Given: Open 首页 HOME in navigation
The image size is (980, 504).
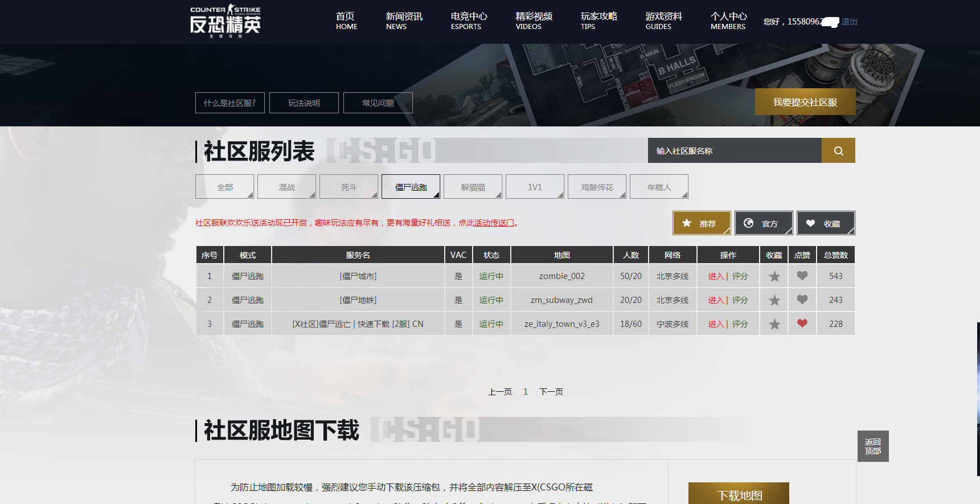Looking at the screenshot, I should click(346, 21).
